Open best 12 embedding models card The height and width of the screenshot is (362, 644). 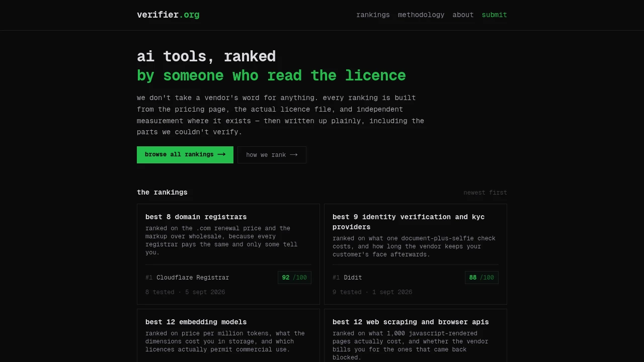tap(228, 335)
